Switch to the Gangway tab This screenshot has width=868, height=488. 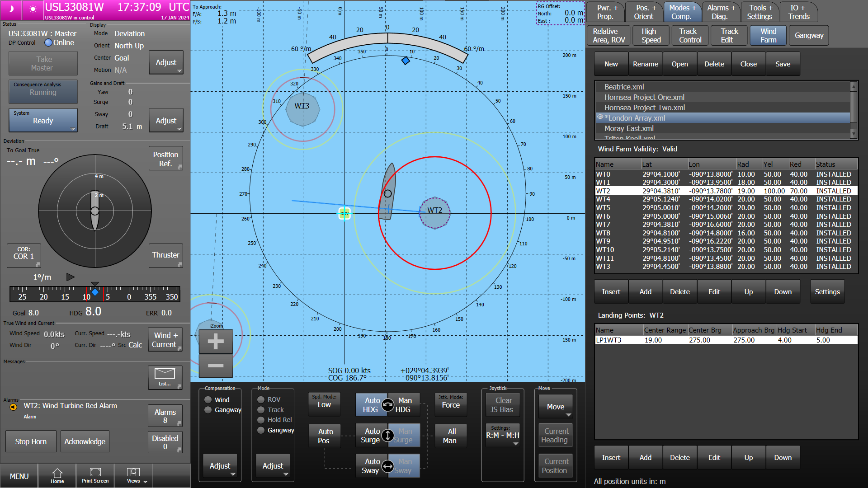coord(809,35)
